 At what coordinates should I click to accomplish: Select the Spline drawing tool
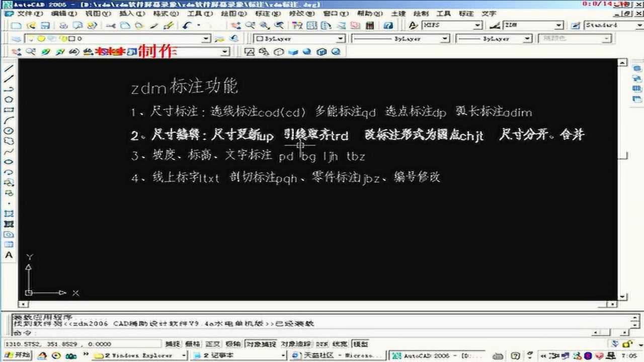click(7, 152)
